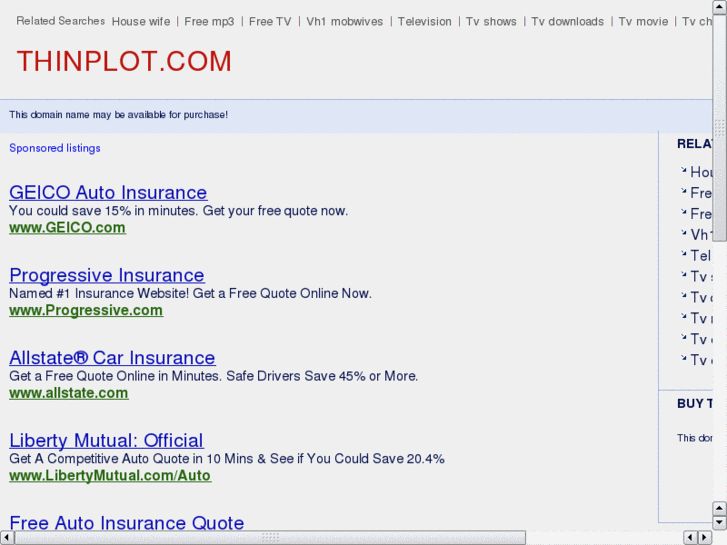Select the Television related search link
This screenshot has width=727, height=545.
coord(424,22)
